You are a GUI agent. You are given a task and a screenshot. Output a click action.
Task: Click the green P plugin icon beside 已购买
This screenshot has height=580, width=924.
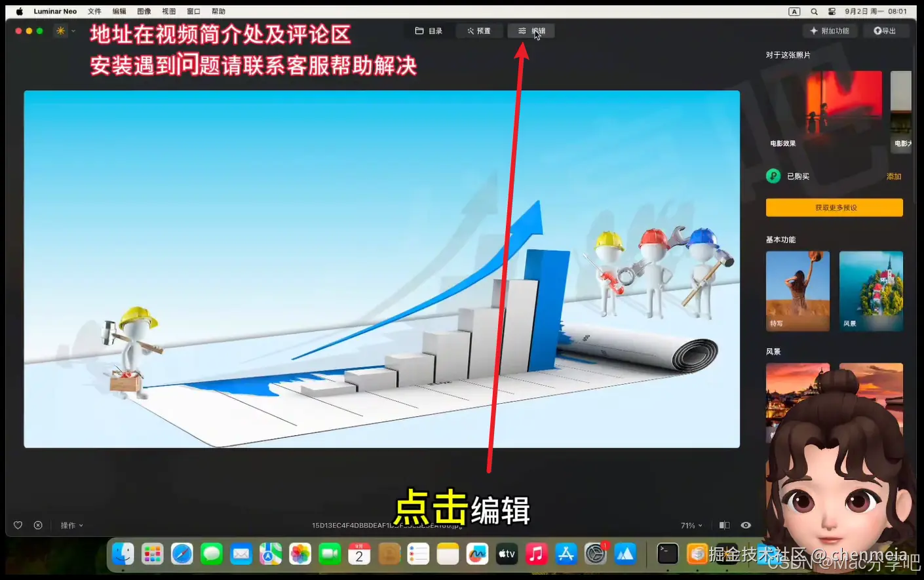[x=774, y=176]
